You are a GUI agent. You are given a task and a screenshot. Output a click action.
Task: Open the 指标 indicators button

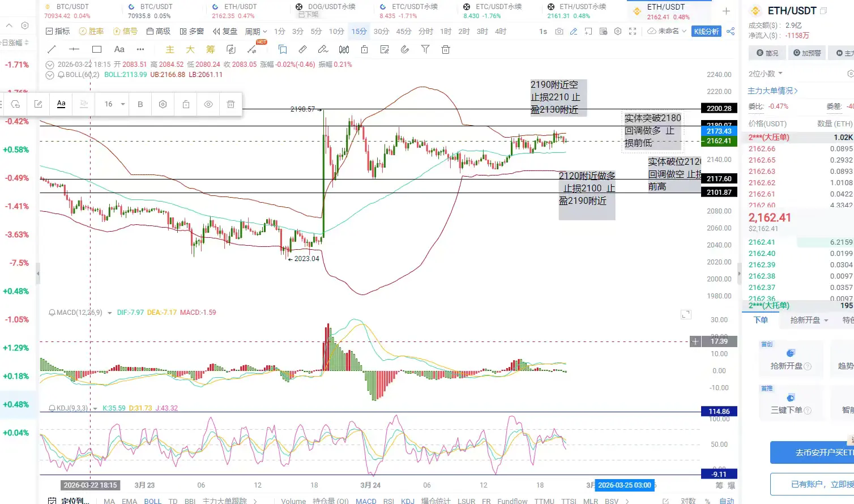(58, 31)
